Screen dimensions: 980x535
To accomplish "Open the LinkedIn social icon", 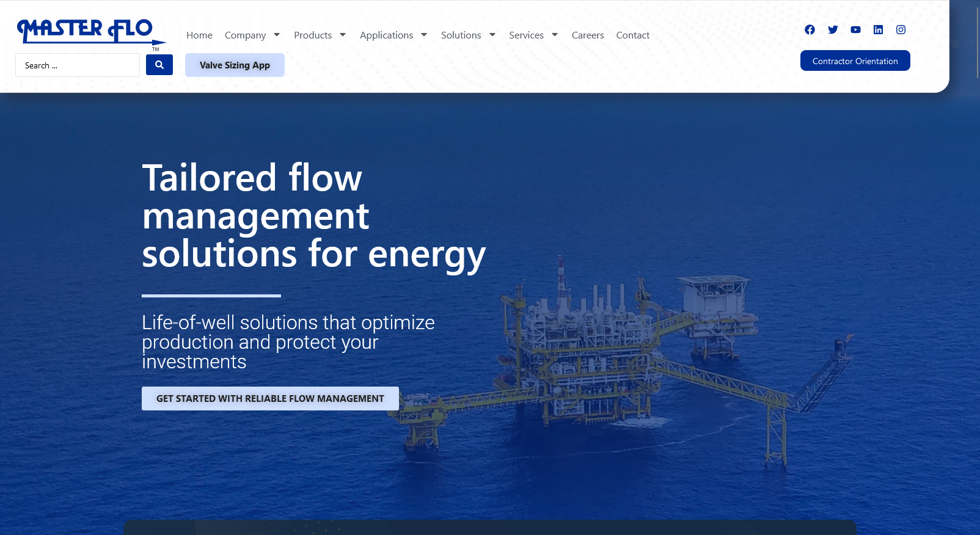I will click(878, 30).
